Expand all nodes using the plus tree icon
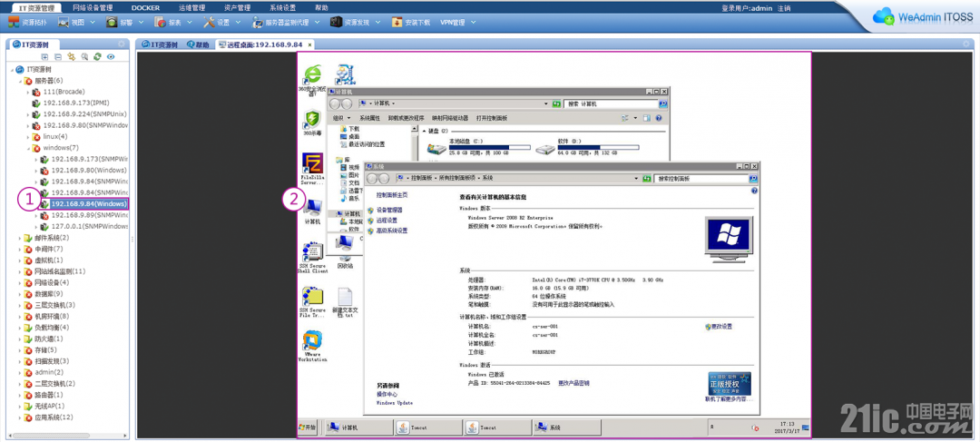The height and width of the screenshot is (442, 980). point(45,56)
